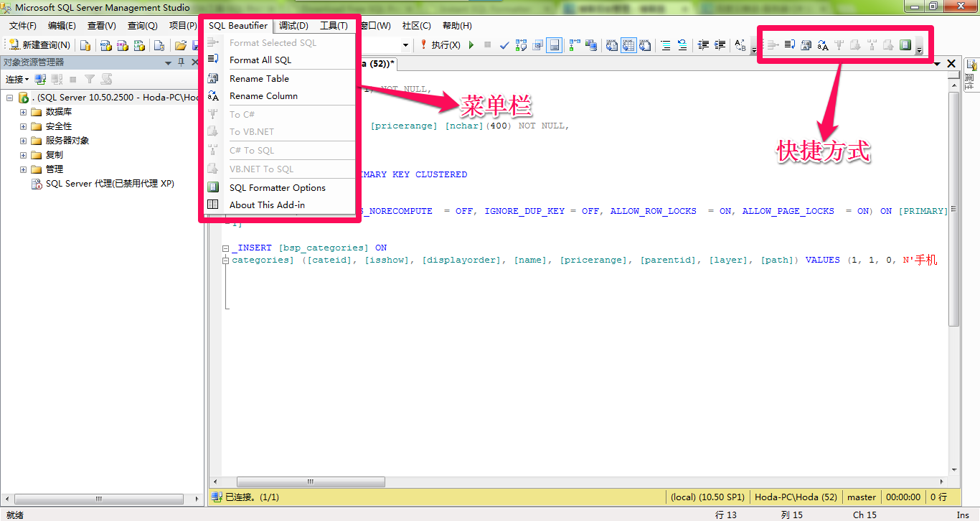Uncomment the selected lines

[x=682, y=45]
